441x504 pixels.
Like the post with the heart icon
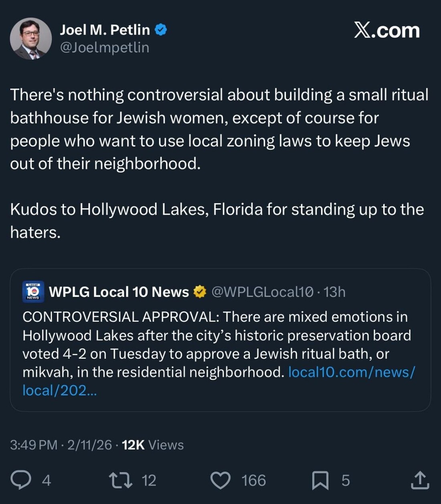coord(220,480)
